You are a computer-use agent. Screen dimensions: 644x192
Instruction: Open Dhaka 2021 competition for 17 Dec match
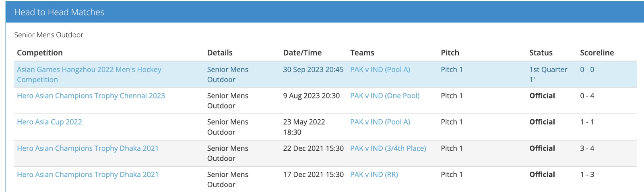(88, 175)
